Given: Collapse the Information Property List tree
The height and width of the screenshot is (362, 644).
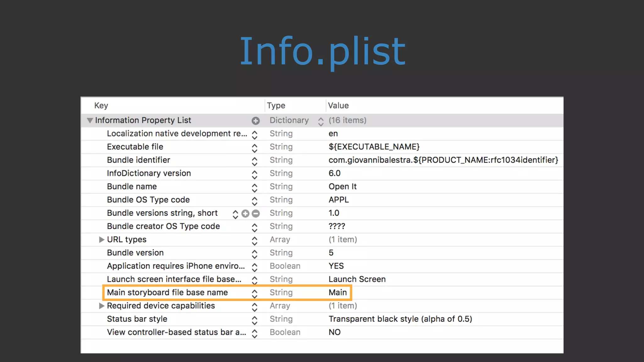Looking at the screenshot, I should click(x=90, y=120).
